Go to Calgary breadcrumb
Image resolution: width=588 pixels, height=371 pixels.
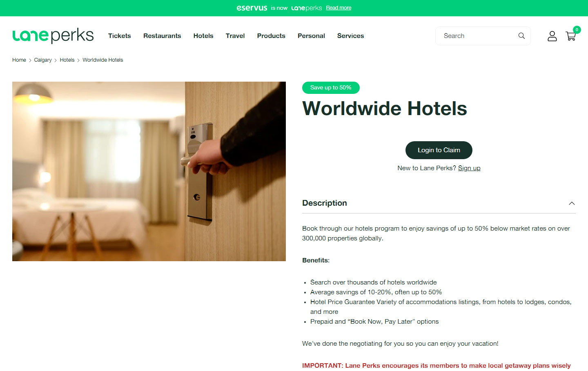point(43,60)
